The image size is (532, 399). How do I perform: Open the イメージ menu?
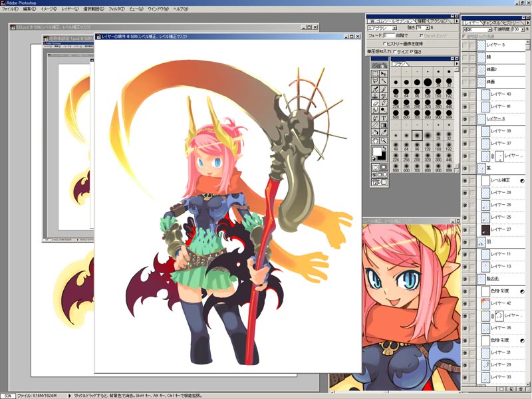point(49,9)
